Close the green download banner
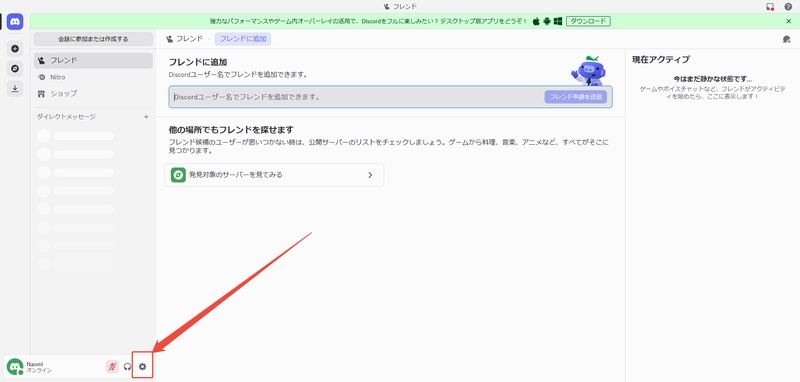Viewport: 800px width, 382px height. point(788,21)
